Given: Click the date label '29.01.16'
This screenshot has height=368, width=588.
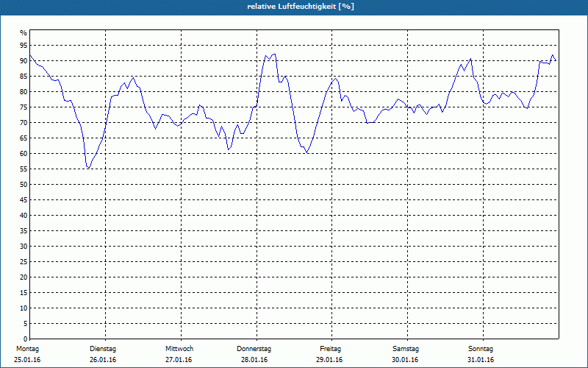Looking at the screenshot, I should coord(329,360).
